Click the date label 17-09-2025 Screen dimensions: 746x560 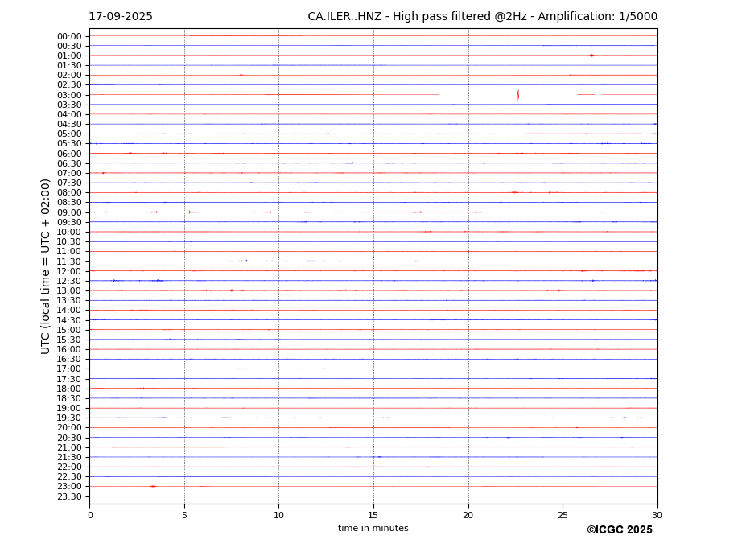tap(121, 17)
